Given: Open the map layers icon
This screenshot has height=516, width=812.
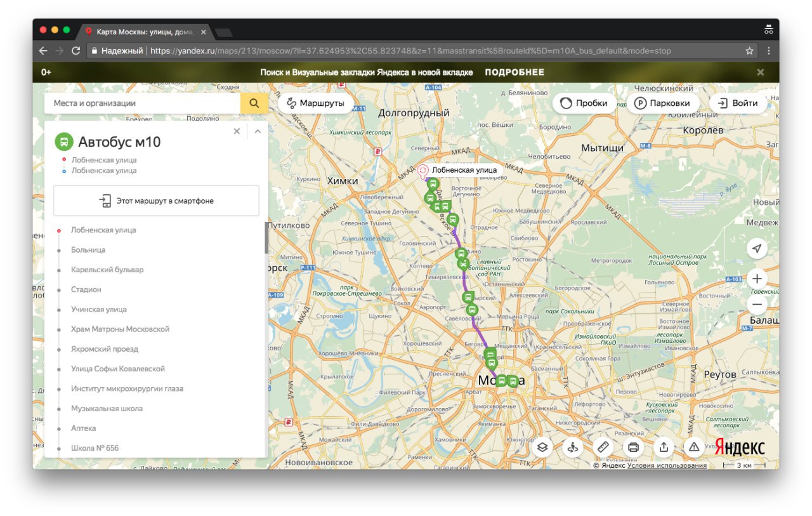Looking at the screenshot, I should (542, 447).
